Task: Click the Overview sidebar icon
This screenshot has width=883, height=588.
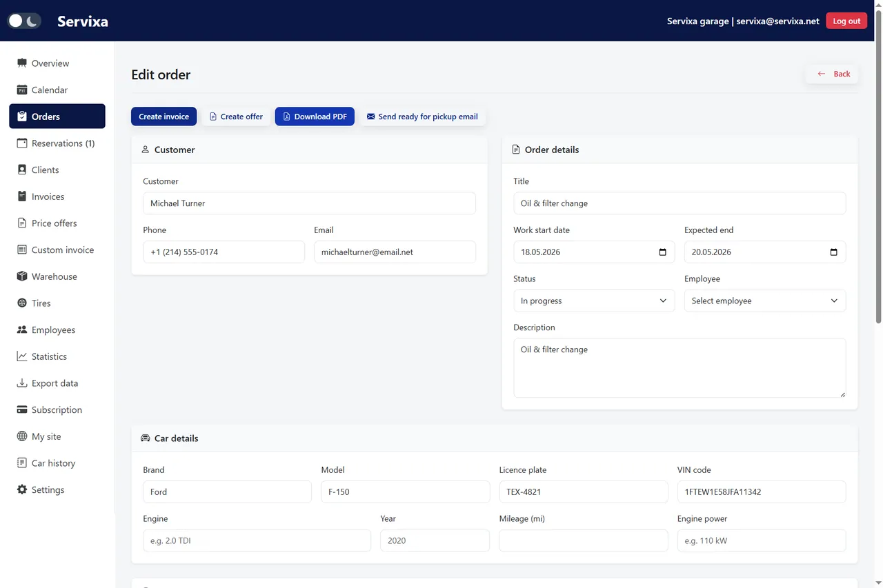Action: 22,63
